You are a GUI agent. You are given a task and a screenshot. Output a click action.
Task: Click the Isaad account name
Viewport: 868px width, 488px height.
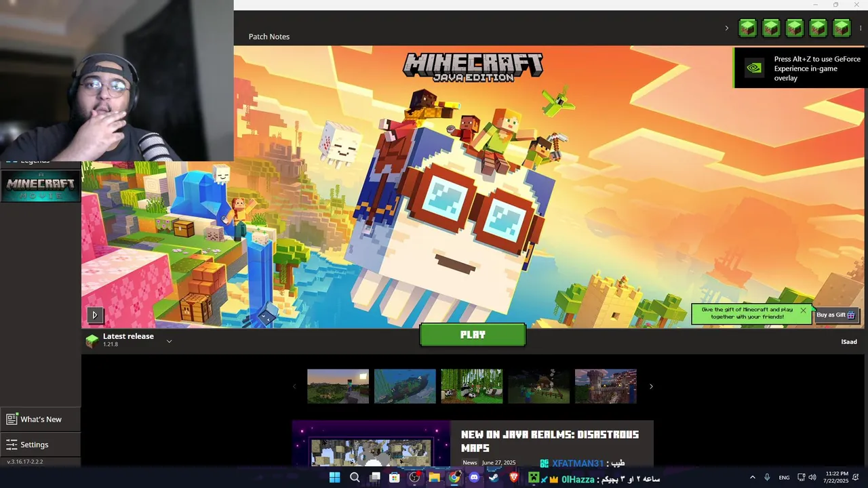[x=849, y=342]
